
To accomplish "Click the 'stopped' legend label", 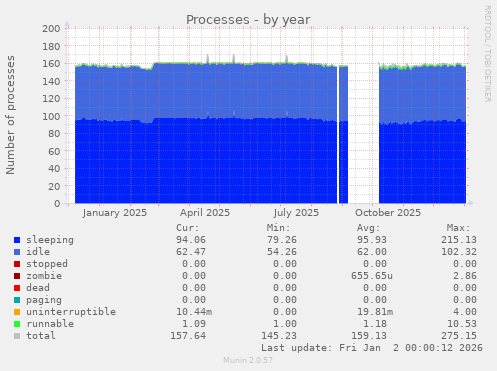I will (x=47, y=264).
